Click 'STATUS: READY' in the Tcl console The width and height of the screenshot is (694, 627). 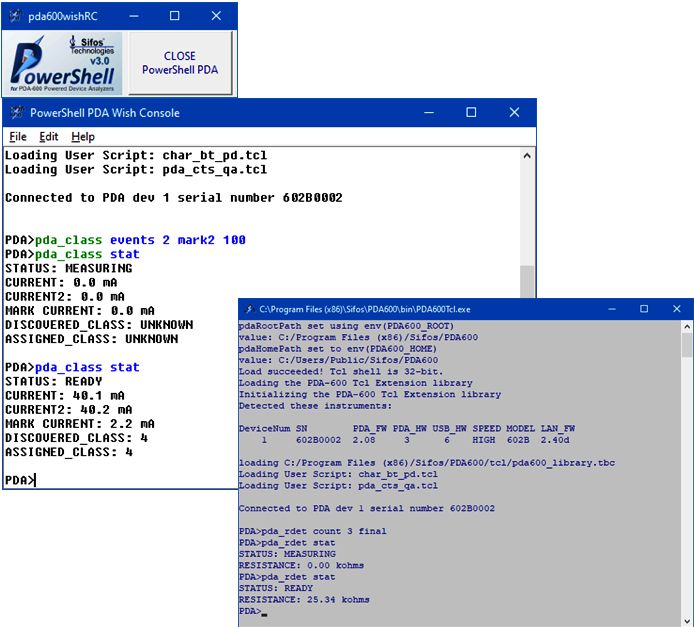[276, 588]
